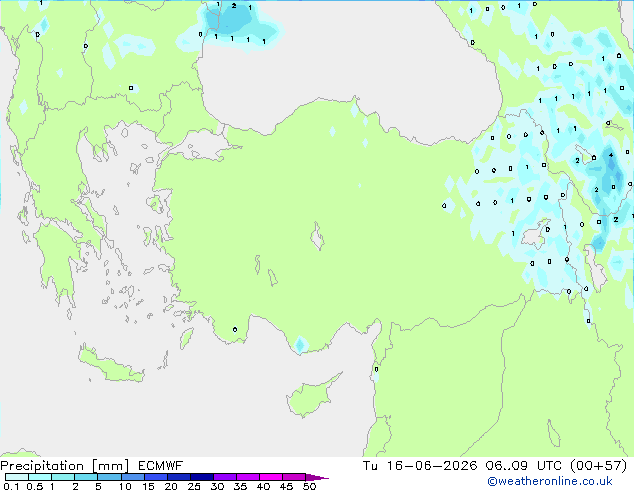Click the 'Tu 16-06-2026' date text
Screen dimensions: 634x490
point(420,466)
